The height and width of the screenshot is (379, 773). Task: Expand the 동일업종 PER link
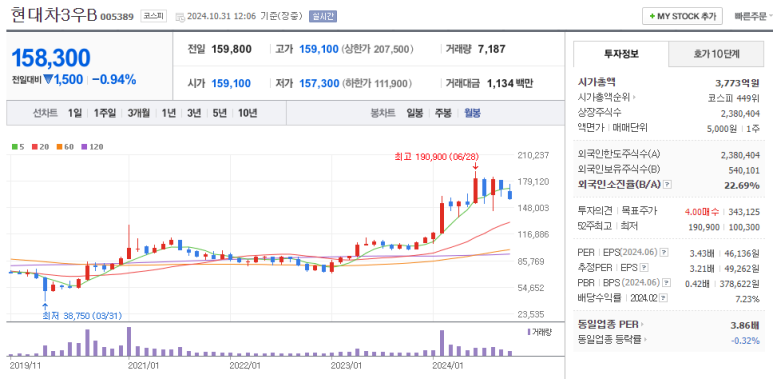tap(610, 324)
